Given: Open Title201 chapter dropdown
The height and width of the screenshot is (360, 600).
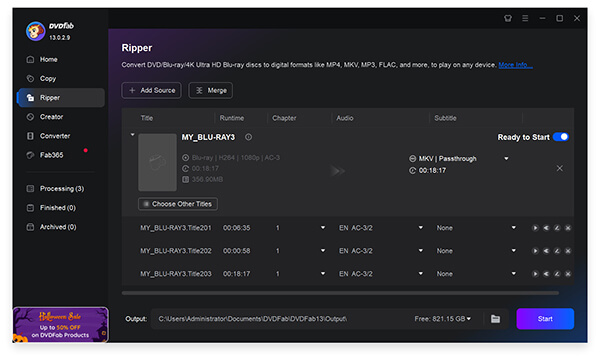Looking at the screenshot, I should point(323,228).
